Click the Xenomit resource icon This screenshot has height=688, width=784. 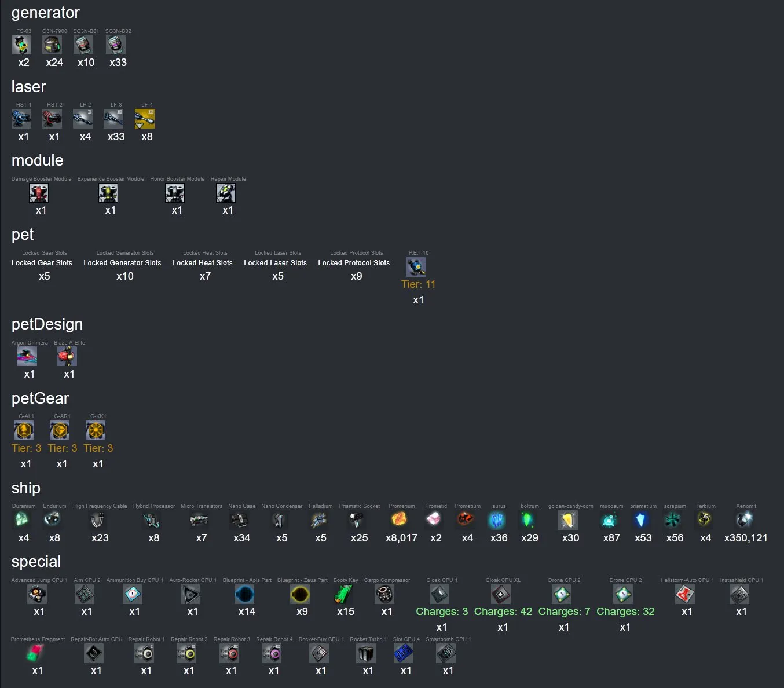click(744, 520)
